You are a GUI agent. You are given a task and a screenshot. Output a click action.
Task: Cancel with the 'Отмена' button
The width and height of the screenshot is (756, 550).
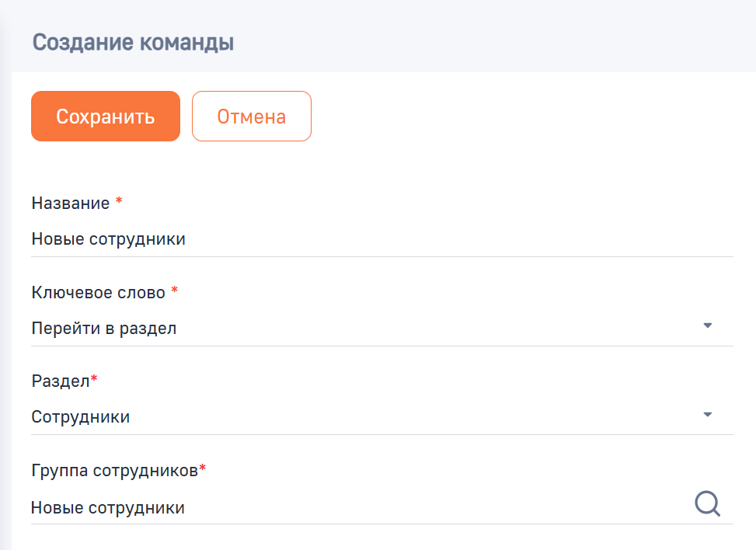point(251,116)
